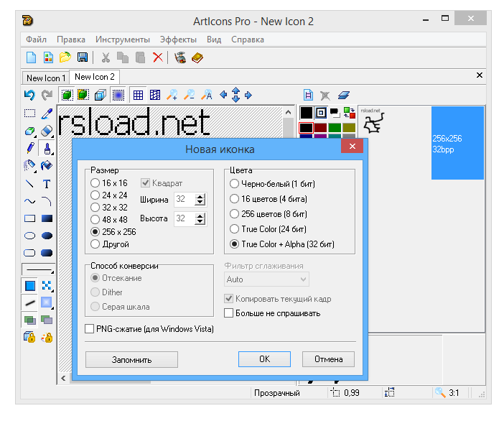The height and width of the screenshot is (421, 504).
Task: Save with the floppy disk icon
Action: (x=83, y=57)
